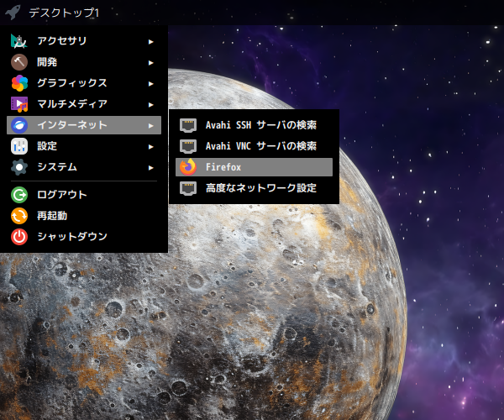This screenshot has width=504, height=420.
Task: Click the アクセサリ category icon
Action: point(19,41)
